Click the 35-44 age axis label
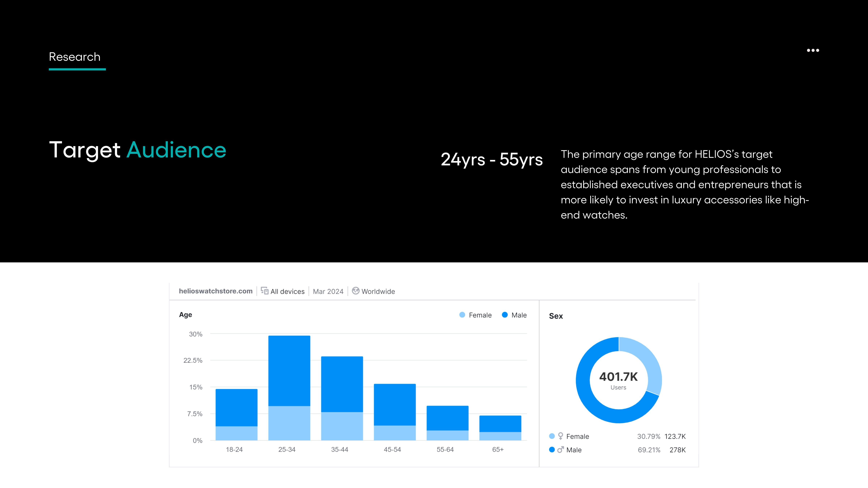The width and height of the screenshot is (868, 488). coord(340,450)
